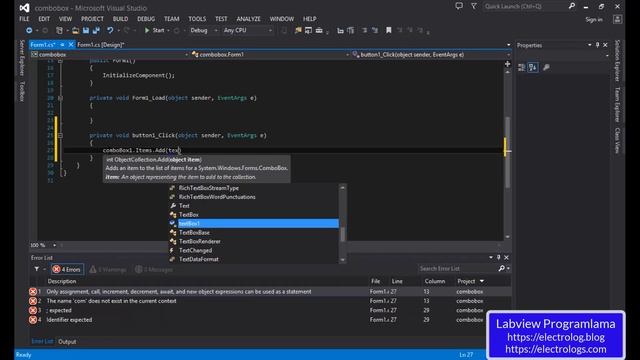Click the Error List search magnifier icon
Image resolution: width=640 pixels, height=360 pixels.
(x=502, y=269)
